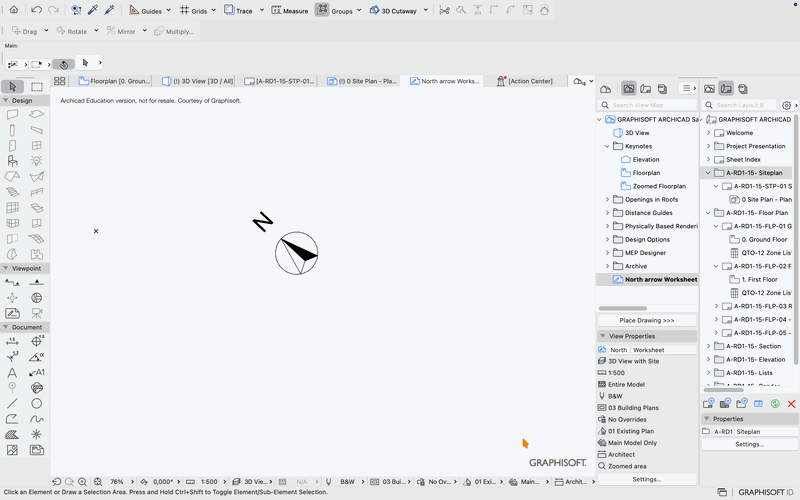This screenshot has height=500, width=800.
Task: Toggle Suspend Groups
Action: pos(334,10)
